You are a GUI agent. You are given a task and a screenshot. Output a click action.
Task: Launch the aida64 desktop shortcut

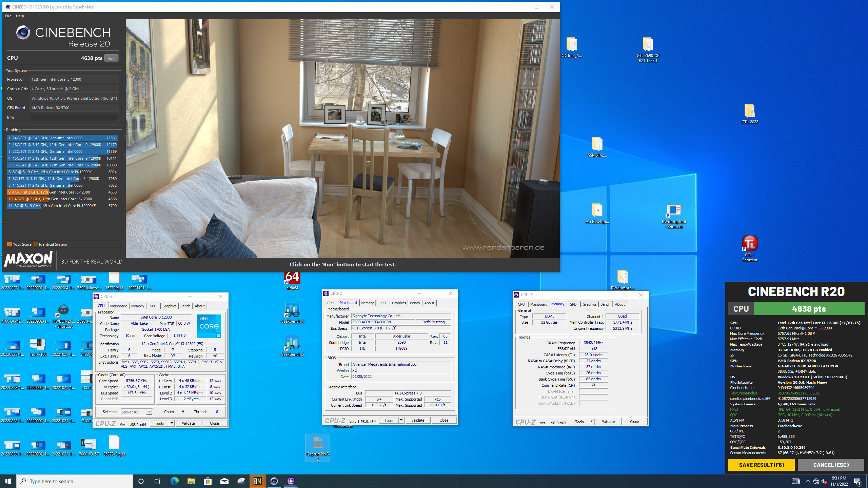point(292,281)
